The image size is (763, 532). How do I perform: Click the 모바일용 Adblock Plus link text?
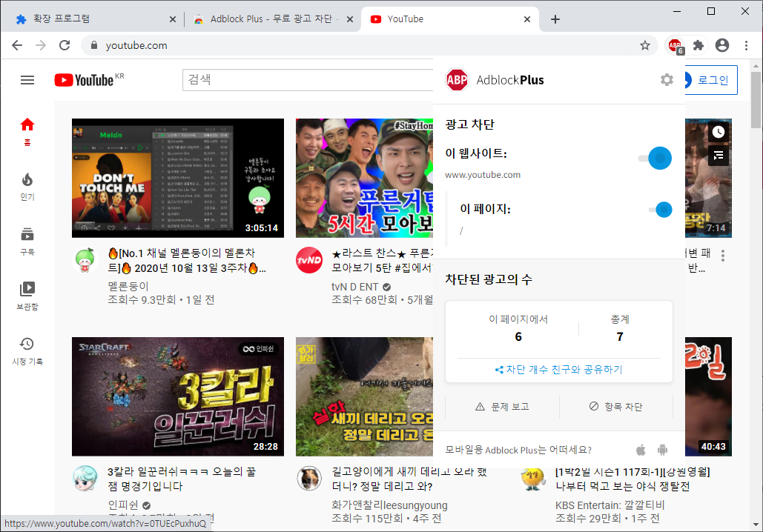pos(518,450)
